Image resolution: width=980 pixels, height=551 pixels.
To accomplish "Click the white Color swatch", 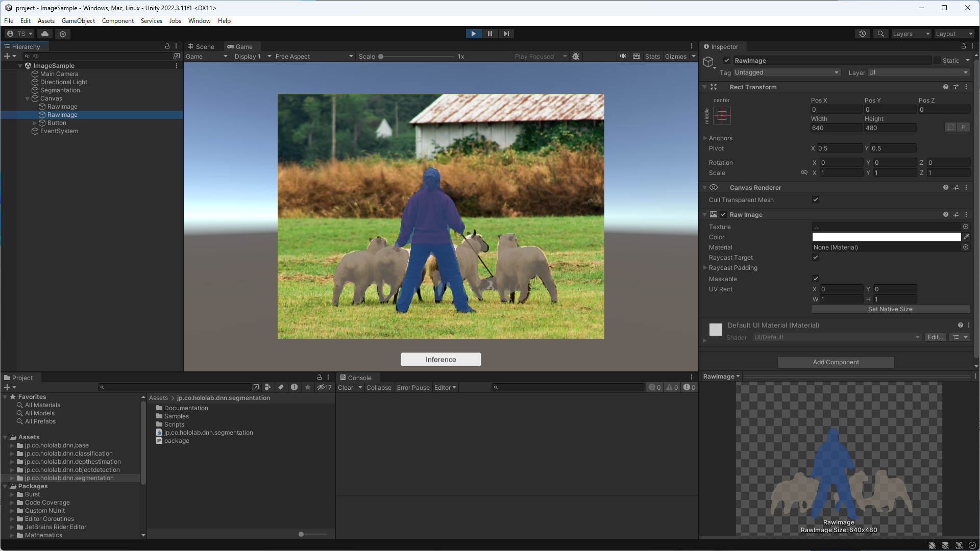I will (x=886, y=237).
